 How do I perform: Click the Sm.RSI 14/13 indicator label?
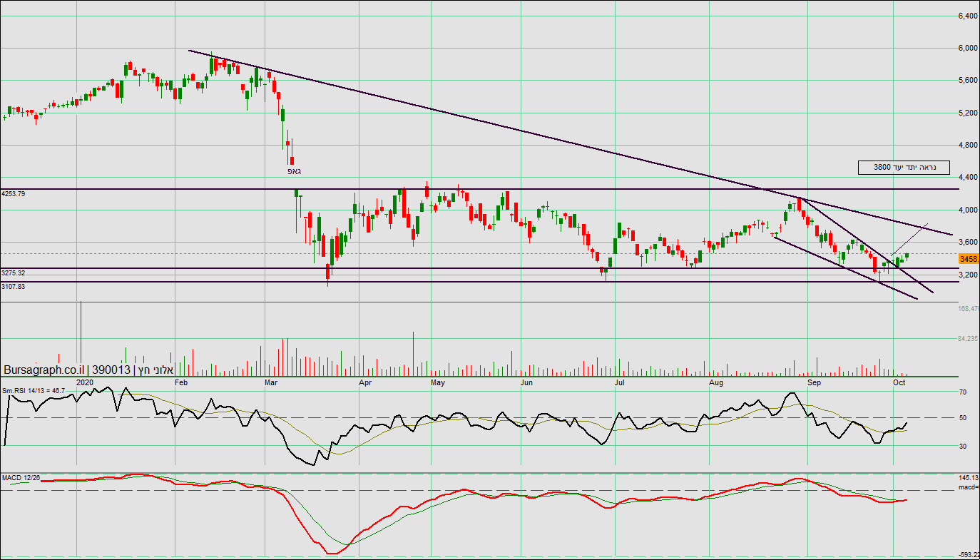coord(34,390)
